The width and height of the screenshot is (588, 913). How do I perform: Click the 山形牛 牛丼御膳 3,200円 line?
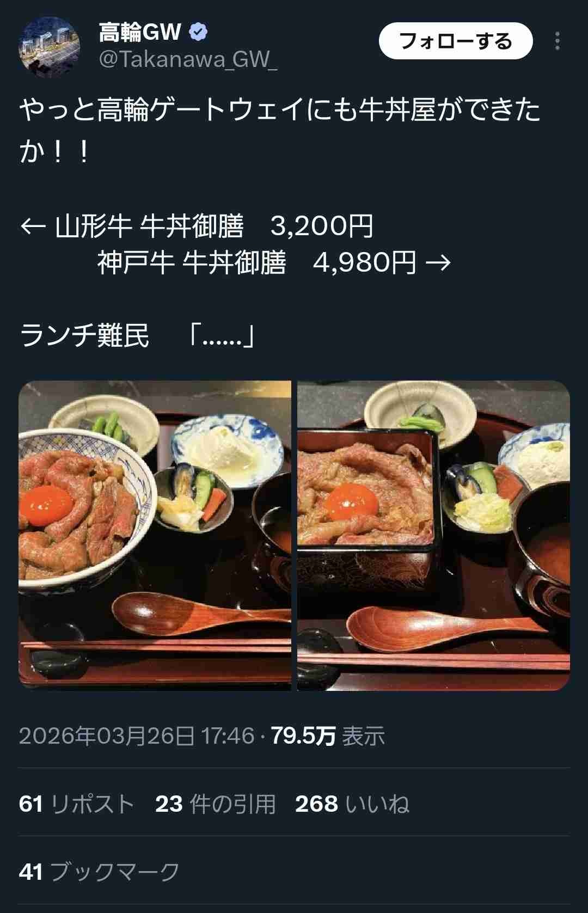pos(197,226)
